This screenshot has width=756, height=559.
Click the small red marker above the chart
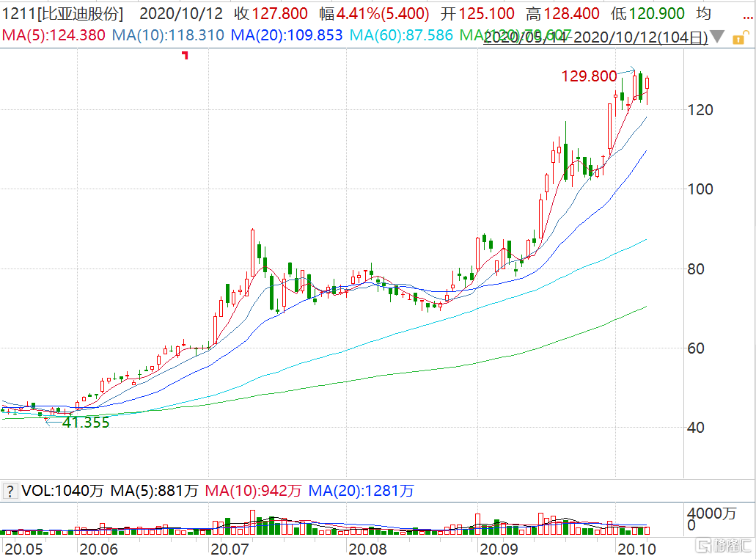click(x=185, y=56)
